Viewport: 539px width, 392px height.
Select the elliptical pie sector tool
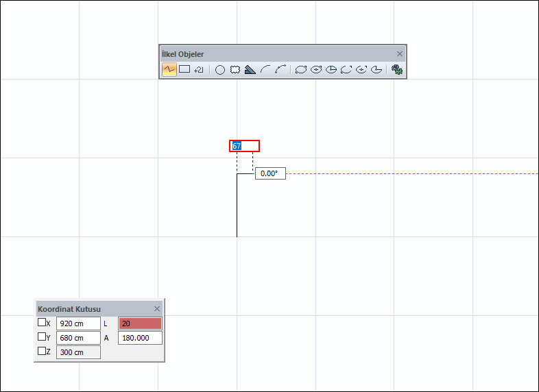pyautogui.click(x=331, y=70)
